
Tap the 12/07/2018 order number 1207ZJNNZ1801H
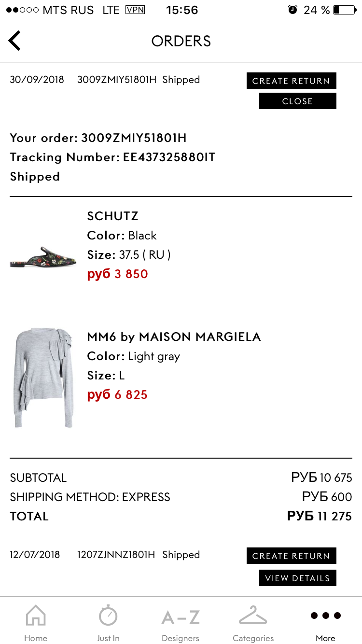[x=116, y=555]
